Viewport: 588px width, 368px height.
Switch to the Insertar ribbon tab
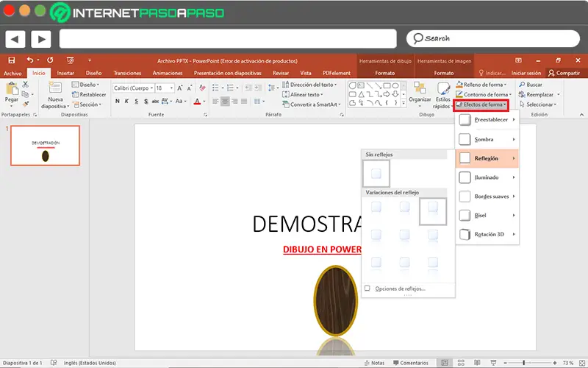point(65,74)
